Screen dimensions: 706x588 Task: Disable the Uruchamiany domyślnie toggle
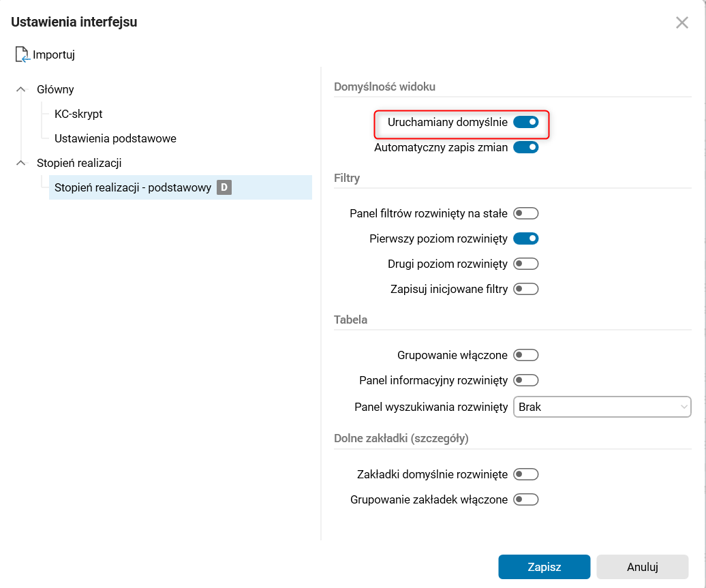coord(525,123)
